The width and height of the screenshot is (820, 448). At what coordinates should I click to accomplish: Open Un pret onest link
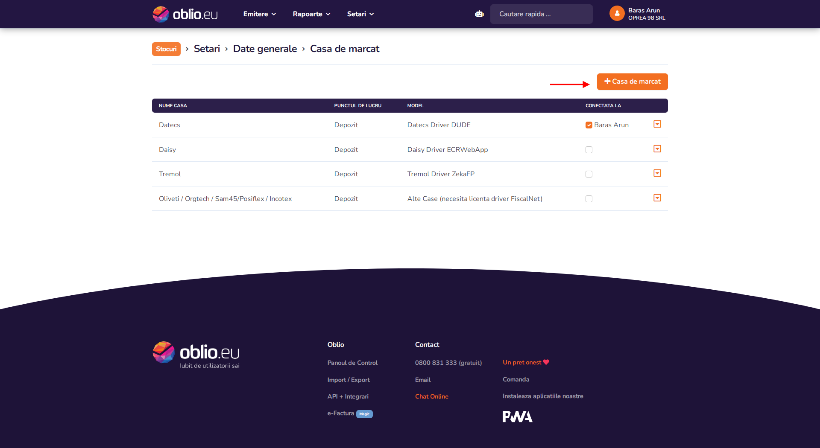(526, 362)
